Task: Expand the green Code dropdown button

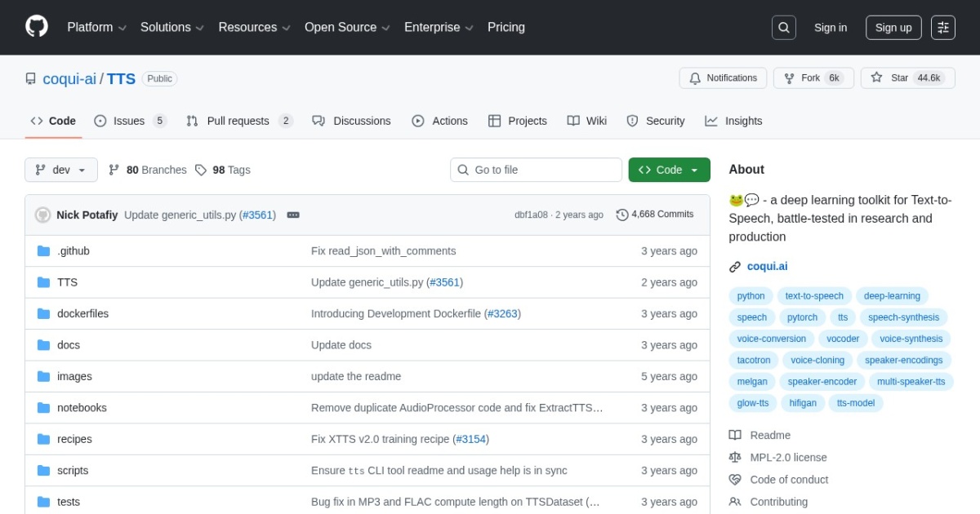Action: [x=669, y=170]
